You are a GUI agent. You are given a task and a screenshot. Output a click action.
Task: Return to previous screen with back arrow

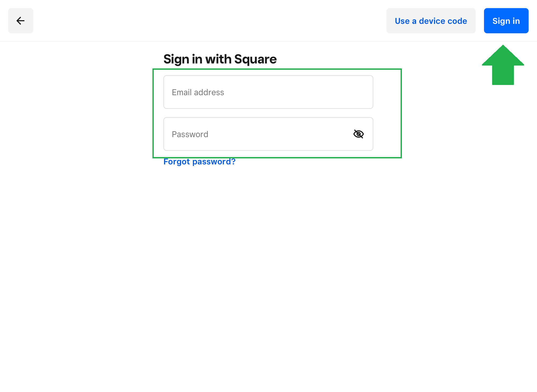click(20, 21)
